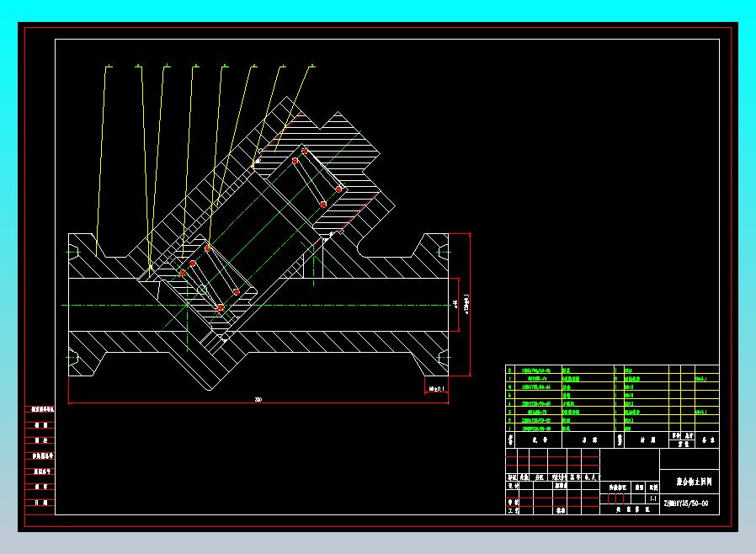Select the red seal point near upper right cavity
The image size is (756, 554).
click(x=339, y=189)
